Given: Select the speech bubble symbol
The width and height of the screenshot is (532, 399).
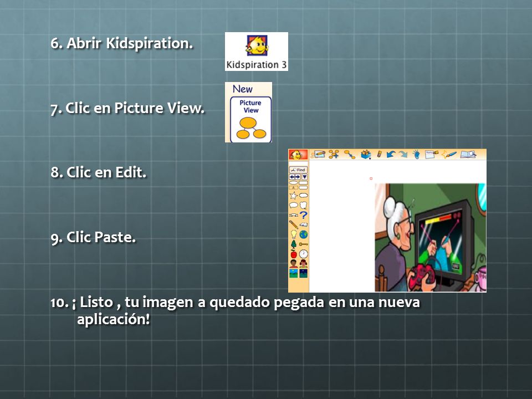Looking at the screenshot, I should pos(294,205).
